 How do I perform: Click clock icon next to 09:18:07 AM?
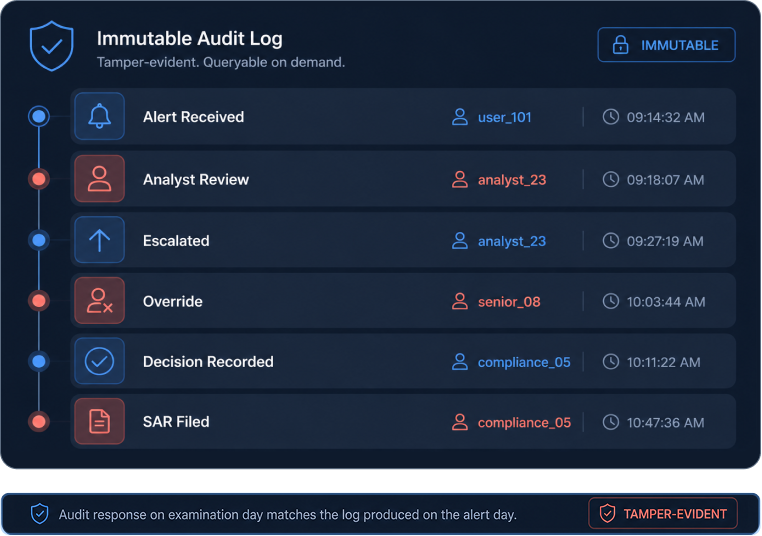pos(611,179)
